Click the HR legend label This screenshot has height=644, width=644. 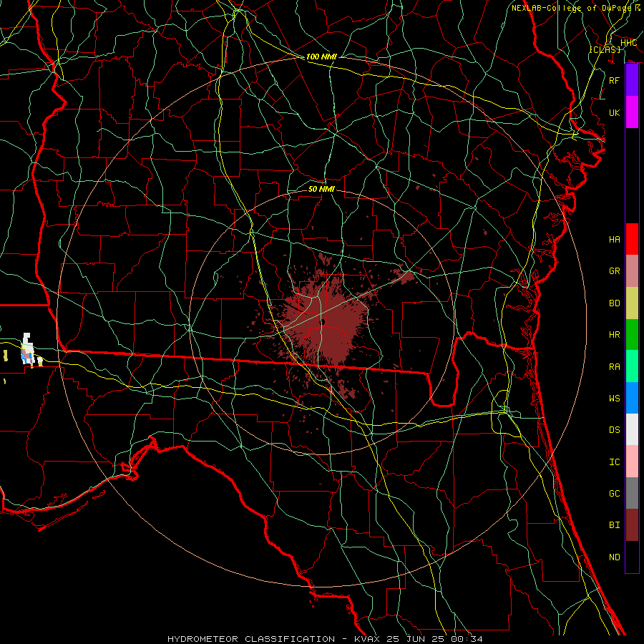(x=615, y=335)
